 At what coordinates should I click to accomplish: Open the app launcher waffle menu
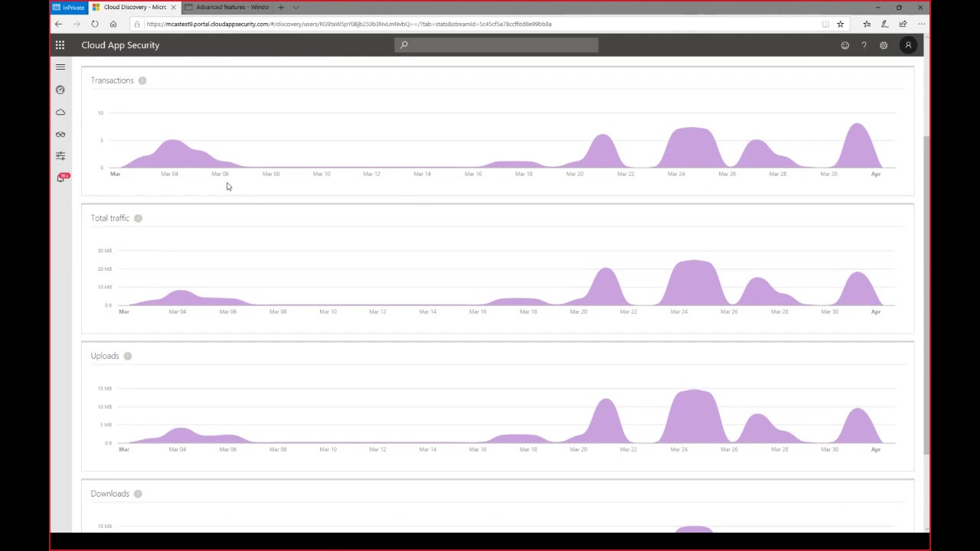click(60, 45)
